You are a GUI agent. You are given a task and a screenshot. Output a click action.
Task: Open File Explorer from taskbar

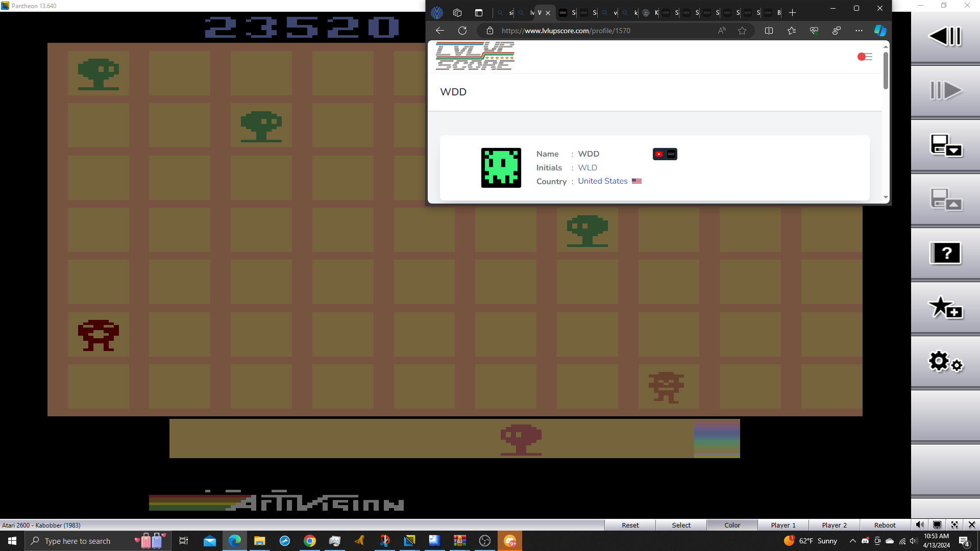(x=260, y=541)
